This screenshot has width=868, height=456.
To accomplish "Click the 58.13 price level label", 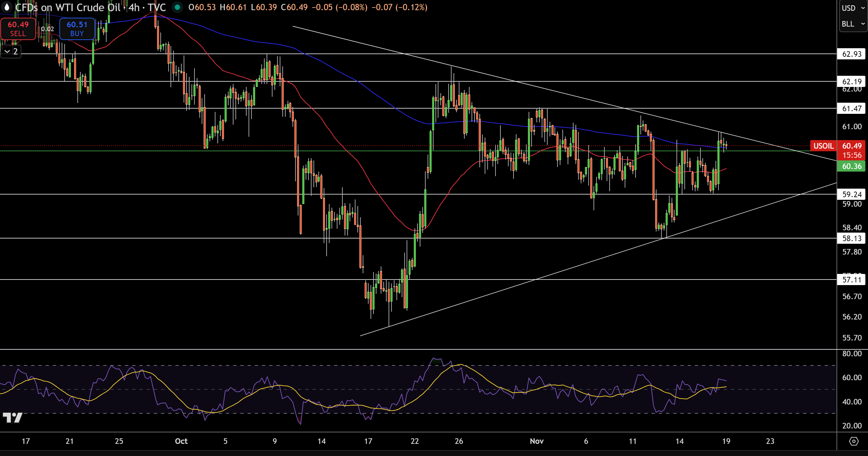I will [x=852, y=238].
